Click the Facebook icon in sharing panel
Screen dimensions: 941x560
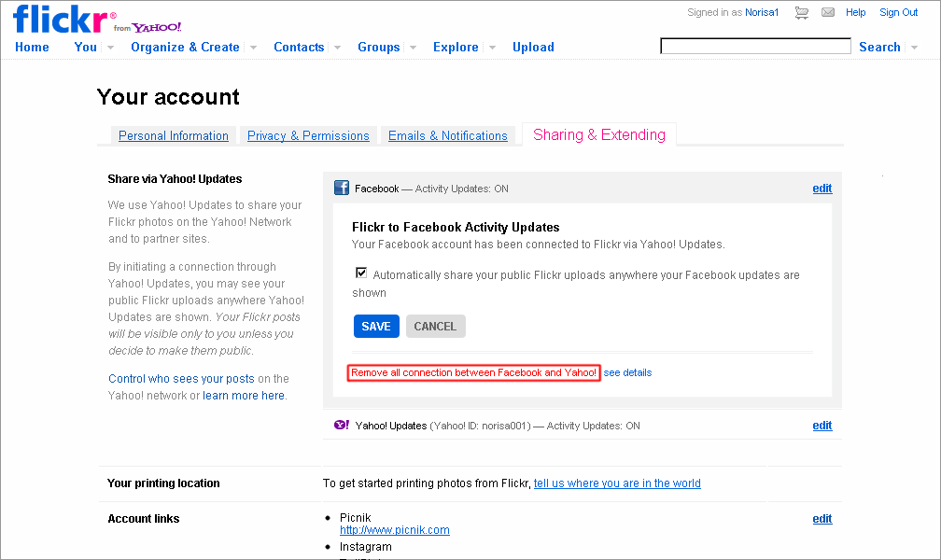[x=342, y=188]
